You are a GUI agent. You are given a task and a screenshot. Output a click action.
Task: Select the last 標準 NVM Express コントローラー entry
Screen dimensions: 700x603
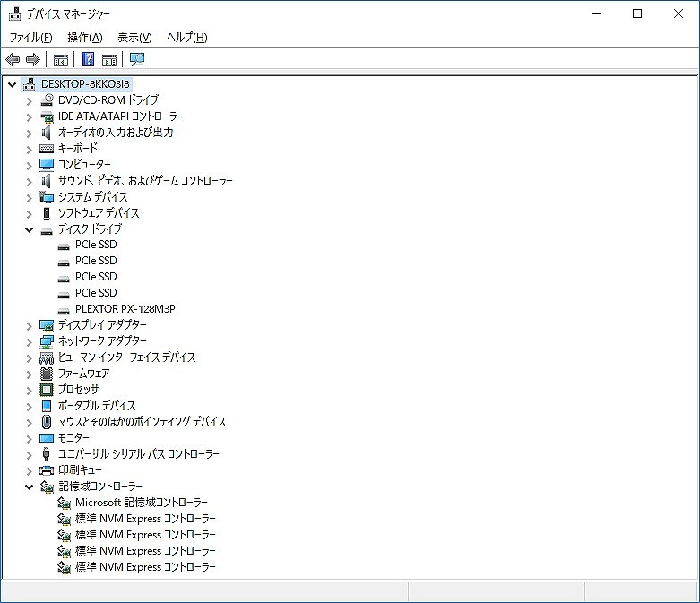coord(145,567)
